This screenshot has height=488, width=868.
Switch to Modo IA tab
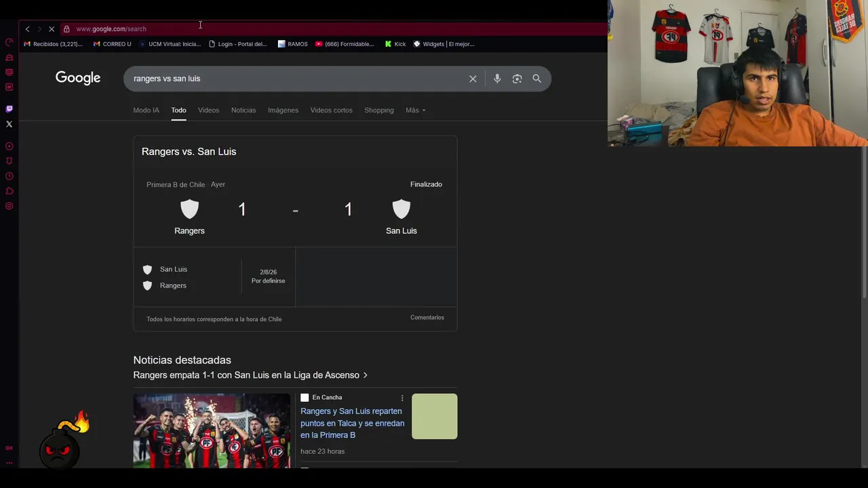[x=146, y=110]
